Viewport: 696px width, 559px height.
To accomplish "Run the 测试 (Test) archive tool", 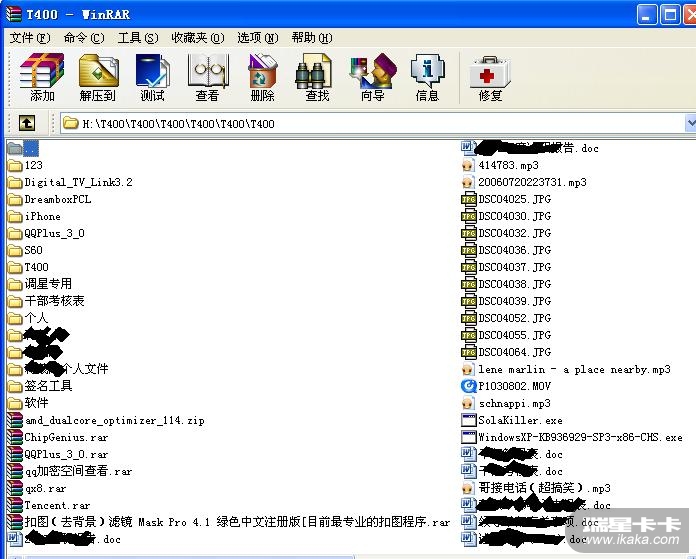I will pos(152,77).
